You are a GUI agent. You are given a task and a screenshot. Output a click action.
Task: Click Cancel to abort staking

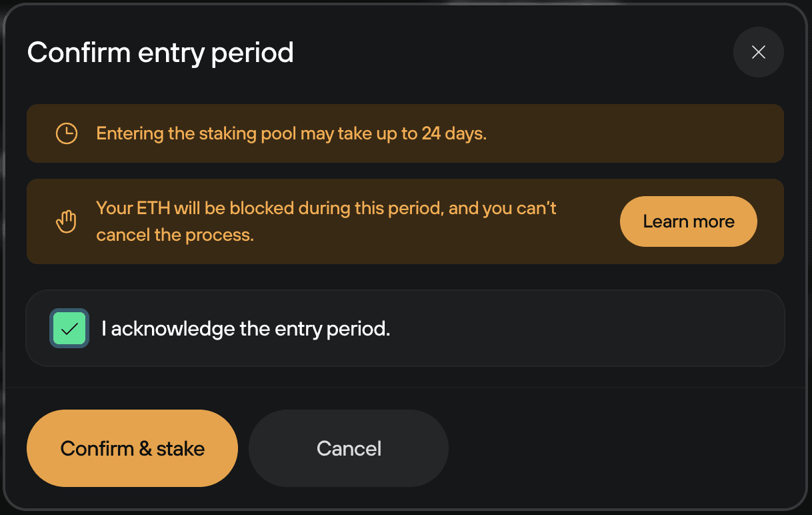tap(348, 448)
